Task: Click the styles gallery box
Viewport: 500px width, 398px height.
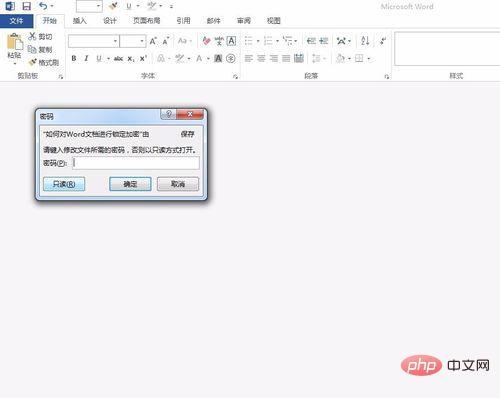Action: pyautogui.click(x=447, y=49)
